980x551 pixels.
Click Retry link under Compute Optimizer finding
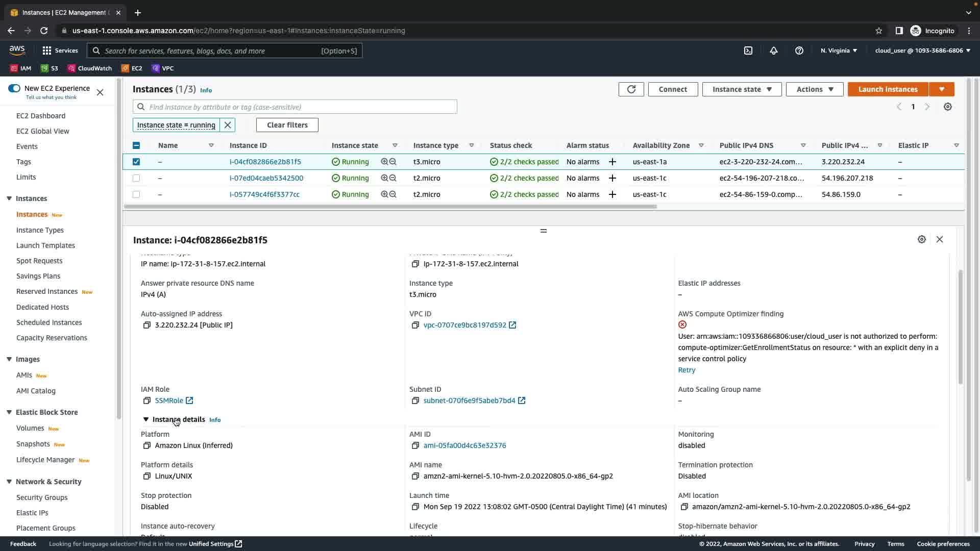tap(687, 370)
